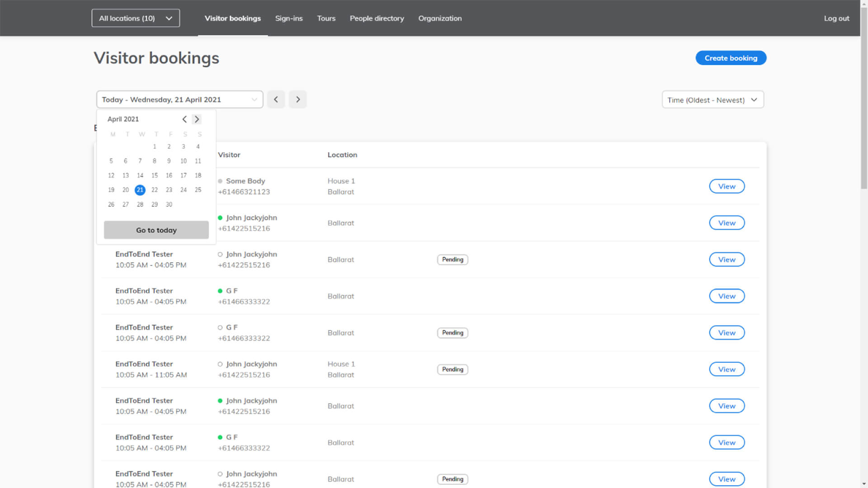The width and height of the screenshot is (868, 488).
Task: Click the Log out link
Action: (x=836, y=18)
